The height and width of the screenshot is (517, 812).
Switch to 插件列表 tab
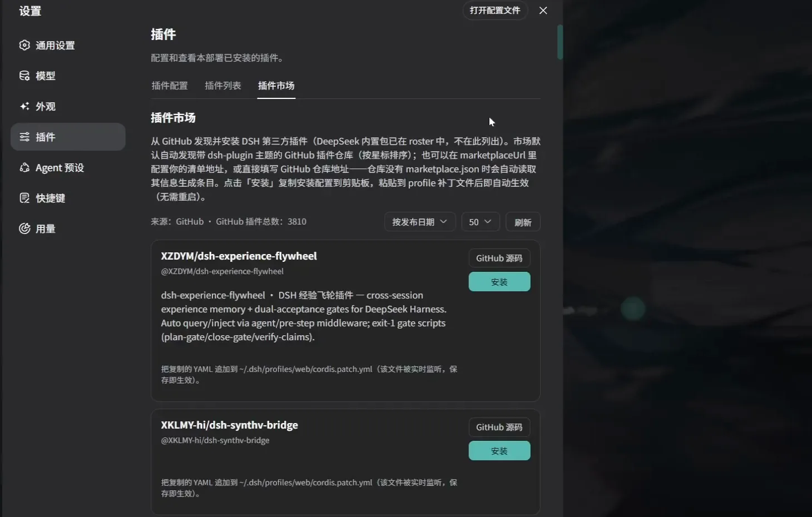tap(223, 86)
